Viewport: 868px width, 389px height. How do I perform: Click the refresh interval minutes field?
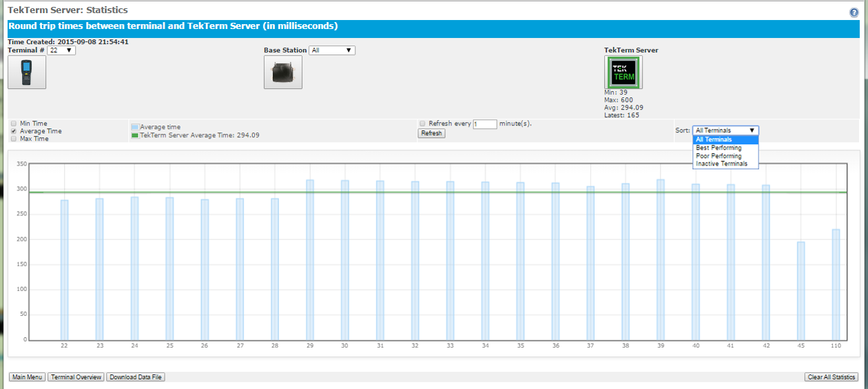coord(485,124)
